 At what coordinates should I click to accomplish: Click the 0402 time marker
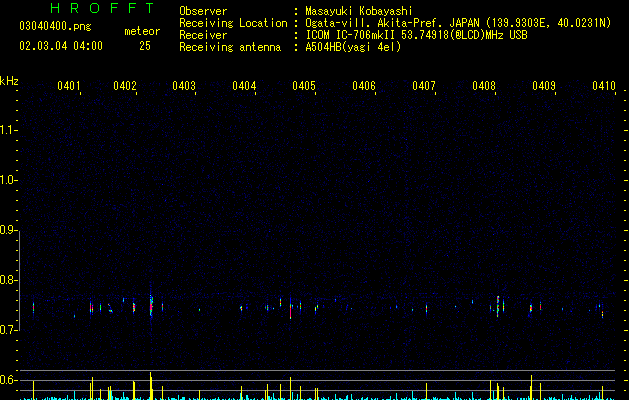click(x=125, y=85)
